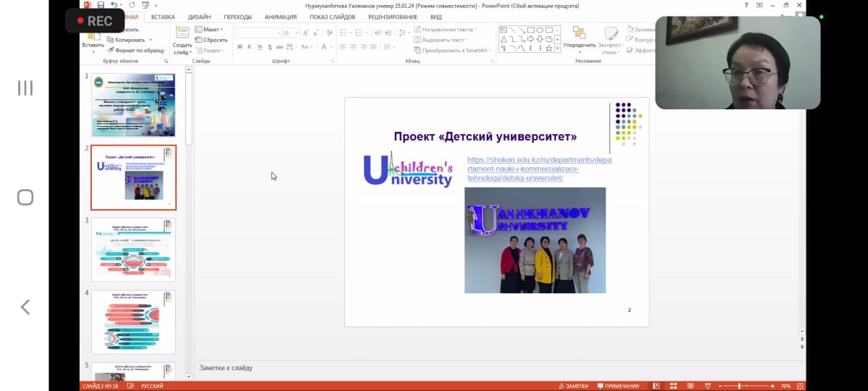Click the Save icon in quick access toolbar
Image resolution: width=868 pixels, height=391 pixels.
point(101,5)
